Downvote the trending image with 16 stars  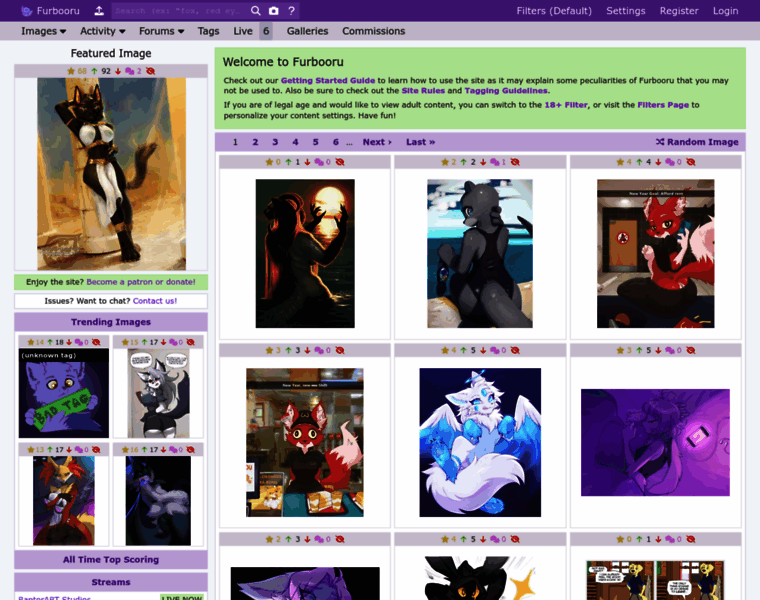(163, 450)
